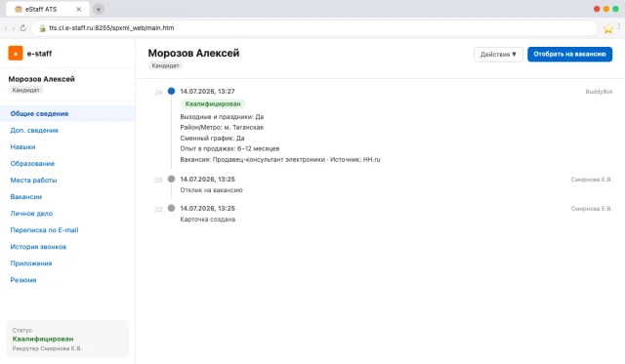Click Смирнова Е.В. on Отклик на вакансию row

click(x=592, y=180)
